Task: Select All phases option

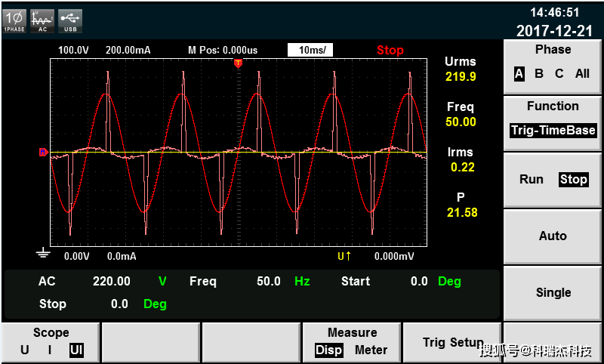Action: point(582,74)
